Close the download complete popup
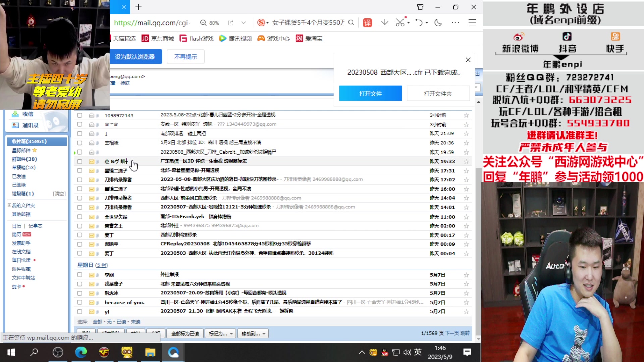The image size is (644, 362). 468,60
